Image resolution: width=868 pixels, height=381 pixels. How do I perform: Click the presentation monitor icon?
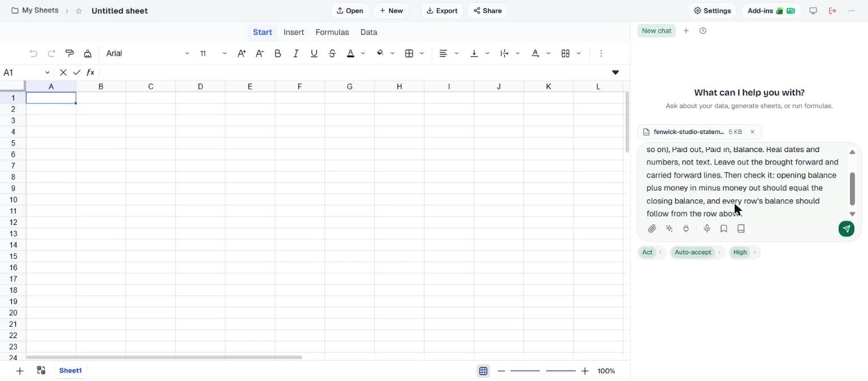pos(813,11)
